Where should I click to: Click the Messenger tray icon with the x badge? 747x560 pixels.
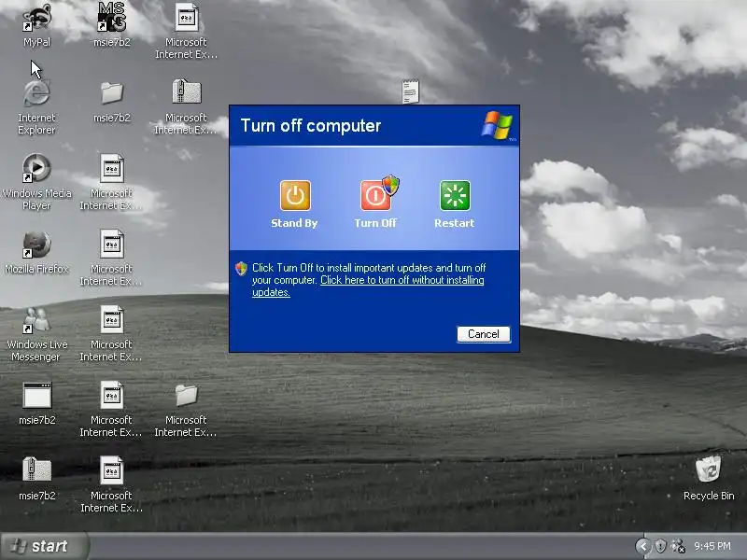point(678,546)
